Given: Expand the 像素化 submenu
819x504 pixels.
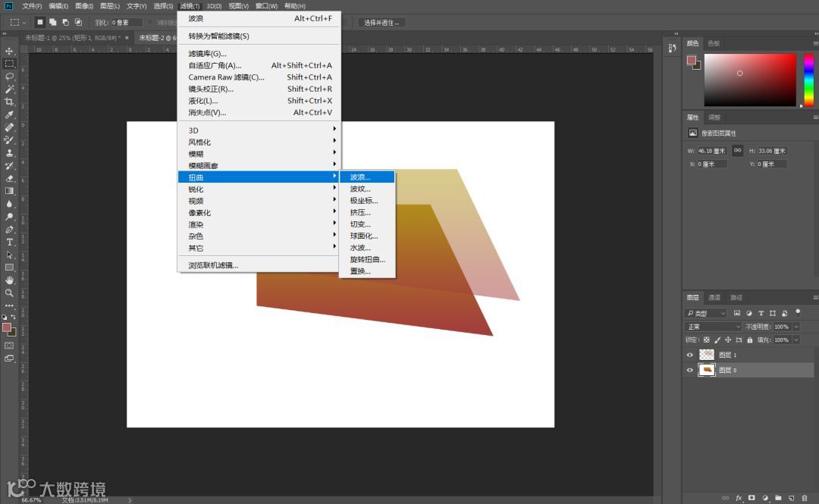Looking at the screenshot, I should click(259, 212).
